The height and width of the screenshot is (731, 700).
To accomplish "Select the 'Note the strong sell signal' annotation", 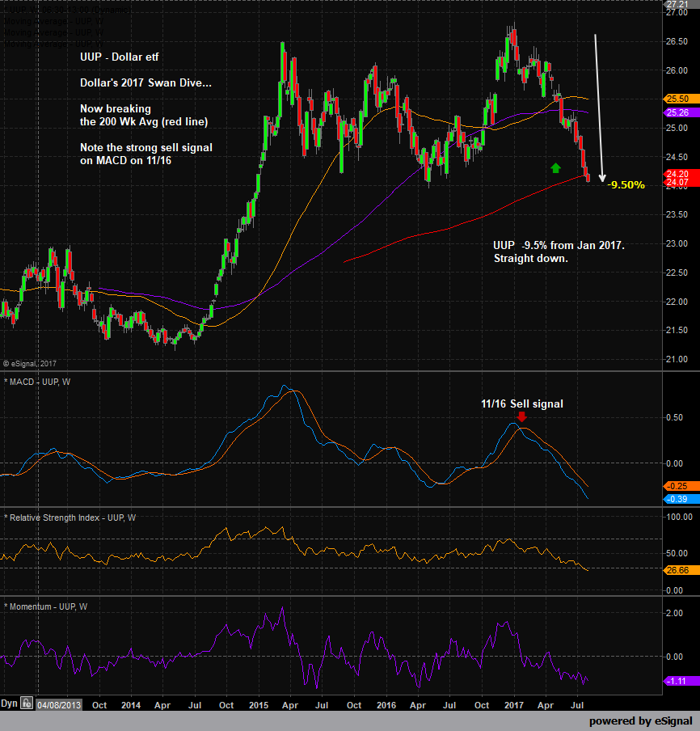I will [146, 154].
